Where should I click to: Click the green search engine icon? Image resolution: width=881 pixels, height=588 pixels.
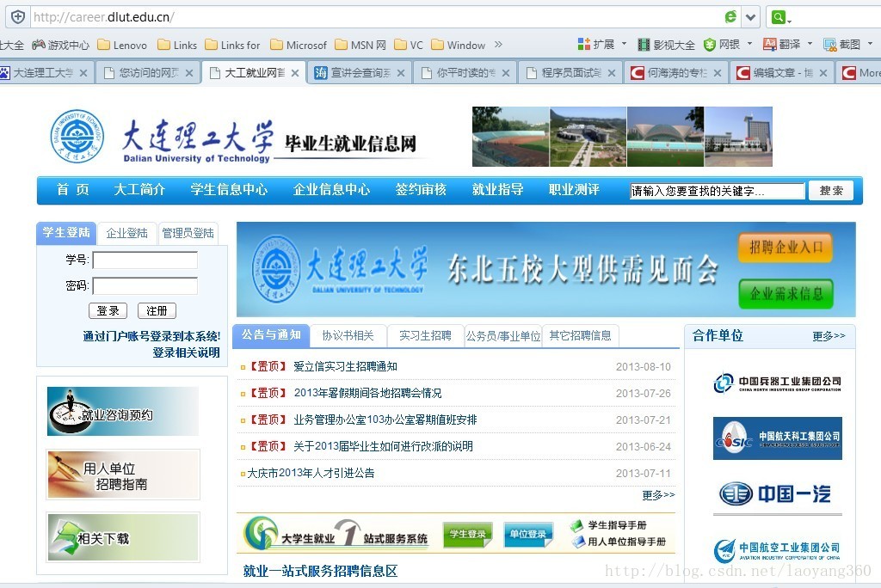pos(778,17)
